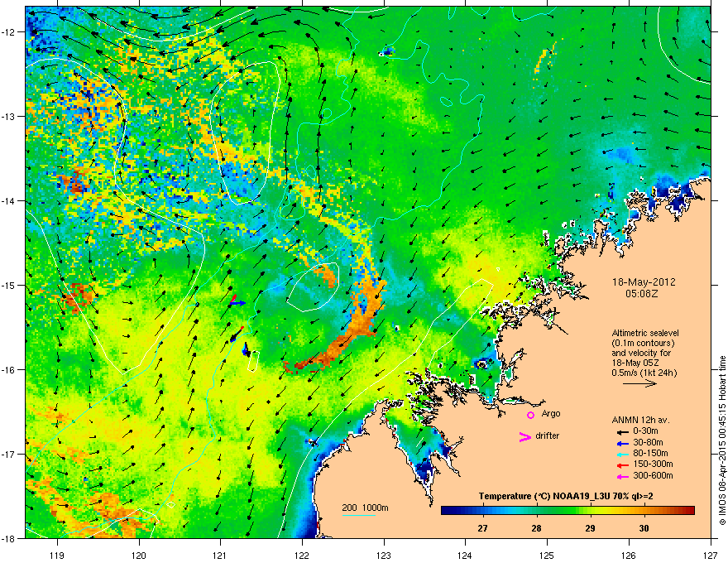Click the 28 tick on temperature scale
The height and width of the screenshot is (563, 728).
[537, 528]
